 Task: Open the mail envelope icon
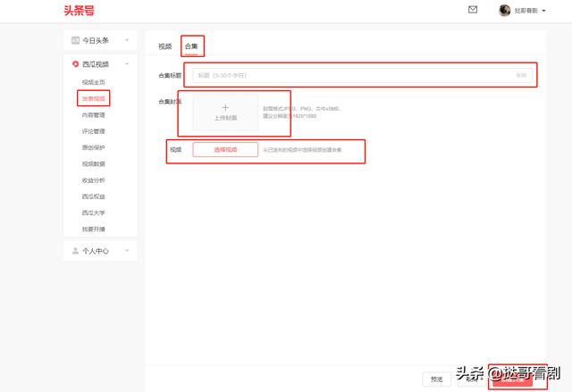pyautogui.click(x=473, y=10)
